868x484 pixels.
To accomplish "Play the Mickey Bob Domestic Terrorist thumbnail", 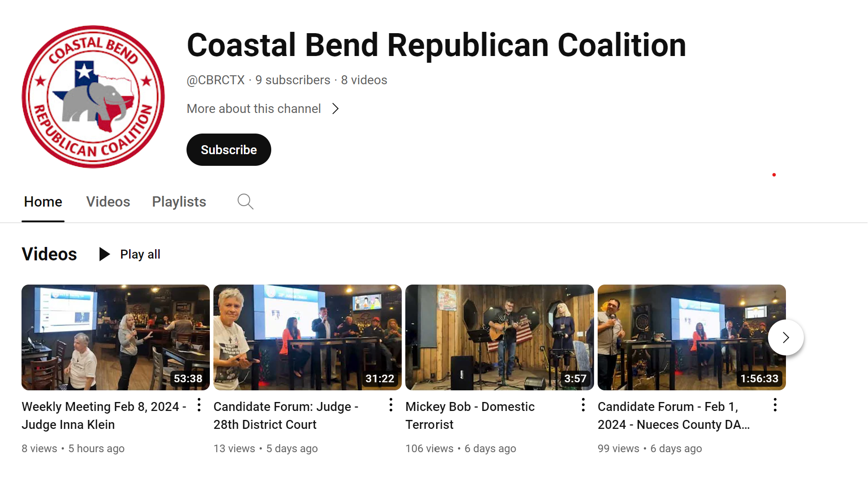I will click(x=499, y=337).
